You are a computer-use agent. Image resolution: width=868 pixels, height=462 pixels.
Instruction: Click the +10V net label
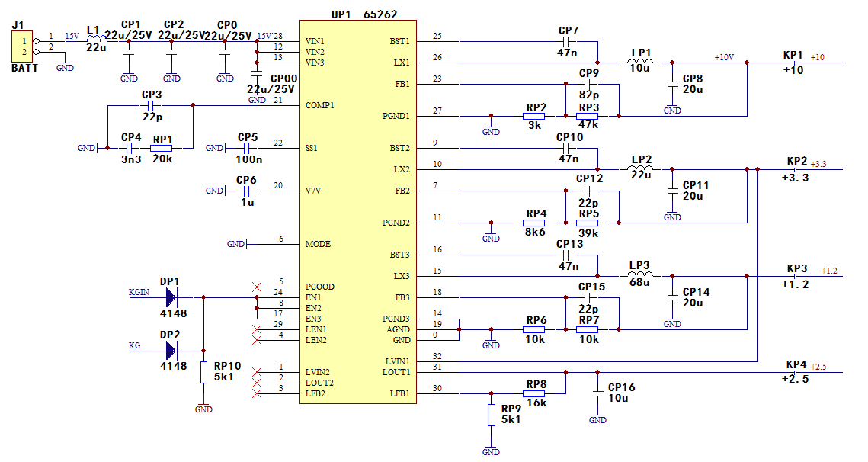click(724, 57)
